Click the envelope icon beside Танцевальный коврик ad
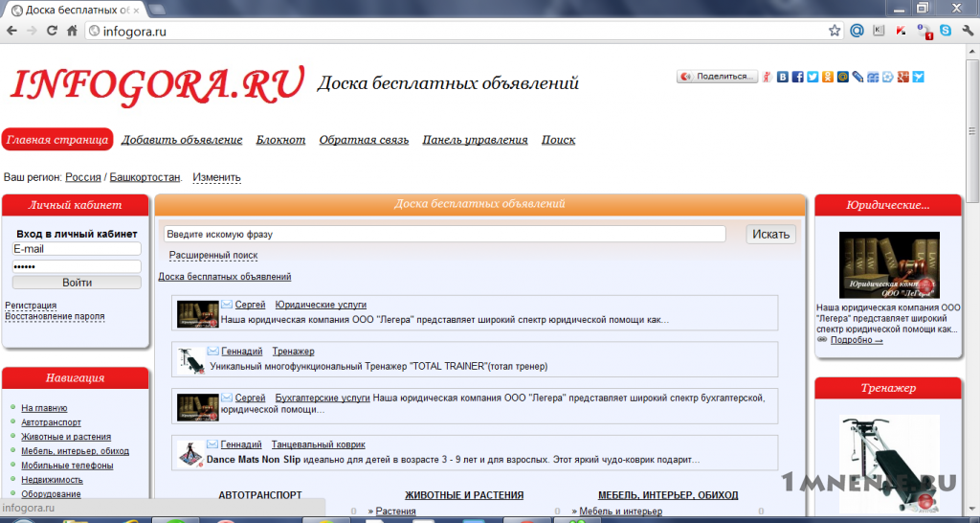Image resolution: width=980 pixels, height=523 pixels. (212, 444)
